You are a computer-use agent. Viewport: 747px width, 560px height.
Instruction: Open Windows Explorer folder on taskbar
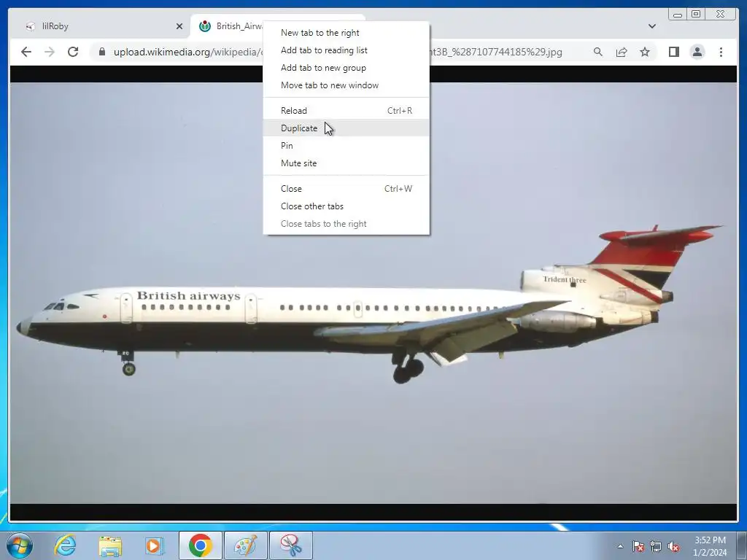click(x=110, y=545)
